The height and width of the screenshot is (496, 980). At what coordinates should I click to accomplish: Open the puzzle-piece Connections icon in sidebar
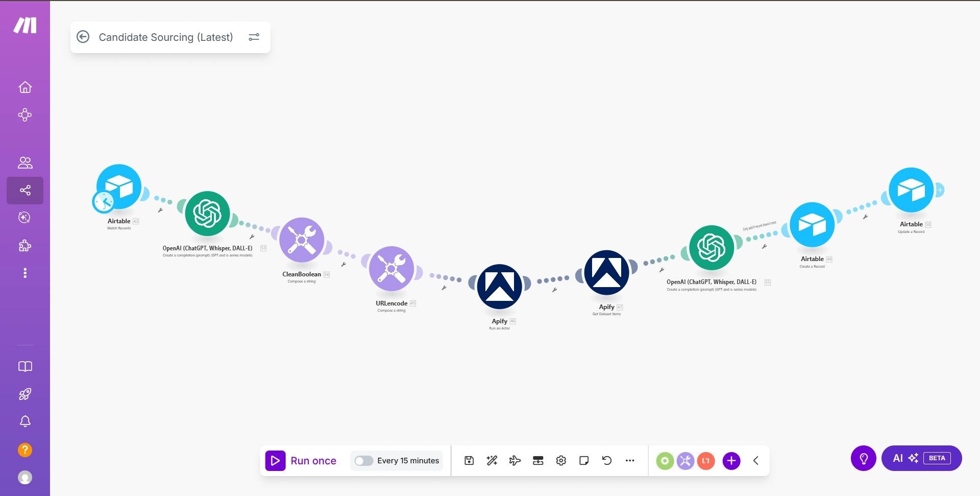[x=25, y=246]
